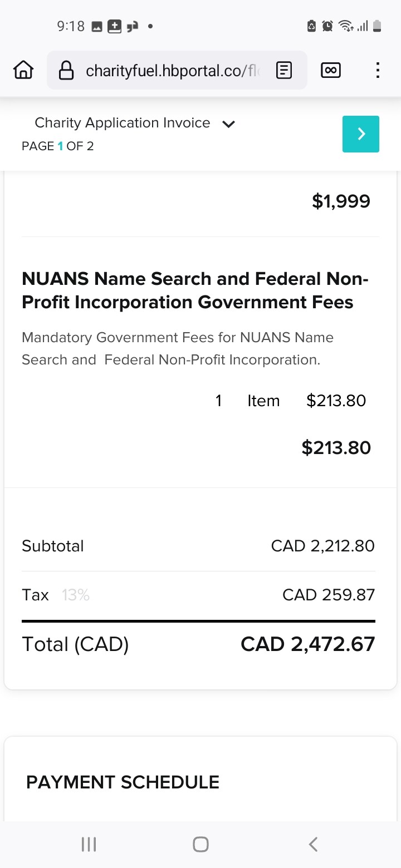The height and width of the screenshot is (868, 401).
Task: Open reader mode from the address bar
Action: [284, 71]
